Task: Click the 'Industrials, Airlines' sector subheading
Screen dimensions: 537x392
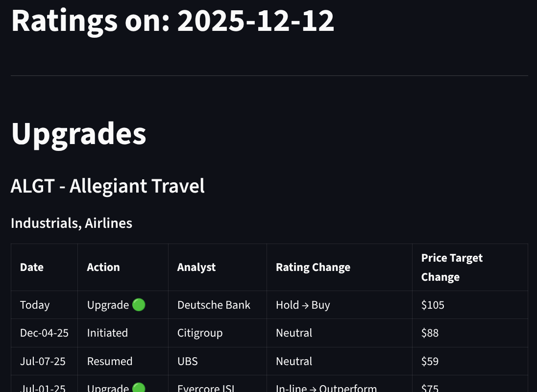Action: pyautogui.click(x=72, y=223)
